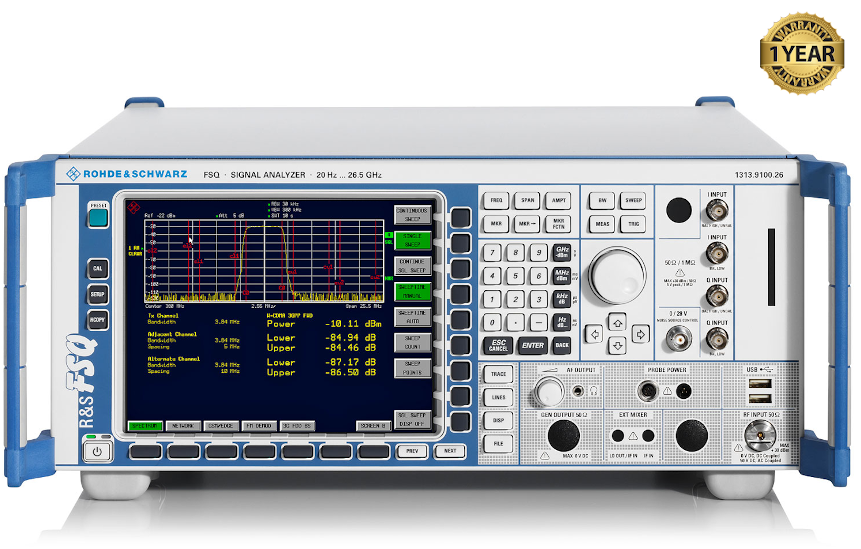Open the MKR FCTN key
Image resolution: width=861 pixels, height=549 pixels.
(559, 224)
